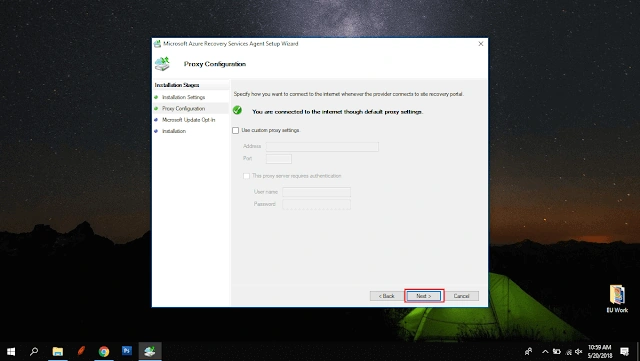Go back with the Back button
The width and height of the screenshot is (640, 361).
387,296
